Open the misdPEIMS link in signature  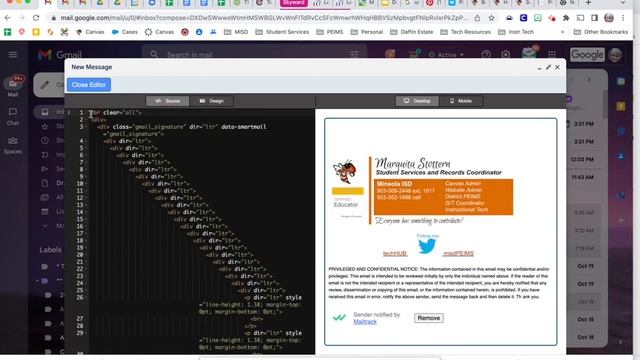click(458, 253)
